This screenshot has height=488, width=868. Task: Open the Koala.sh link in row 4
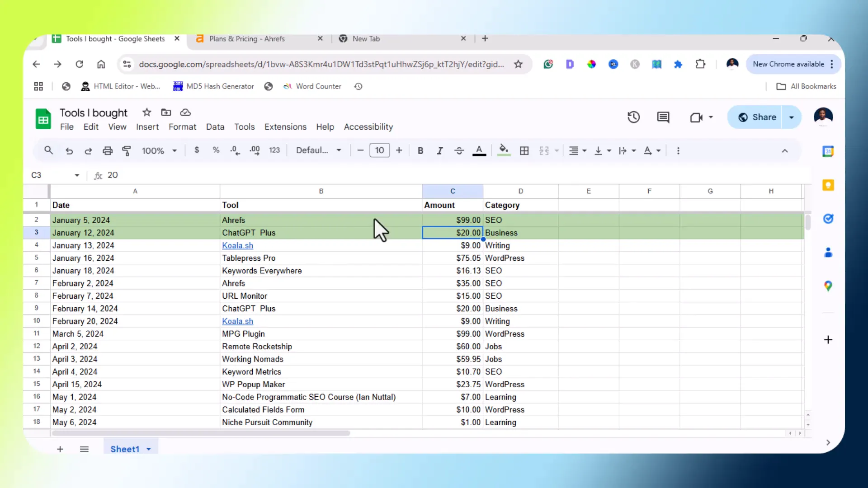point(237,245)
